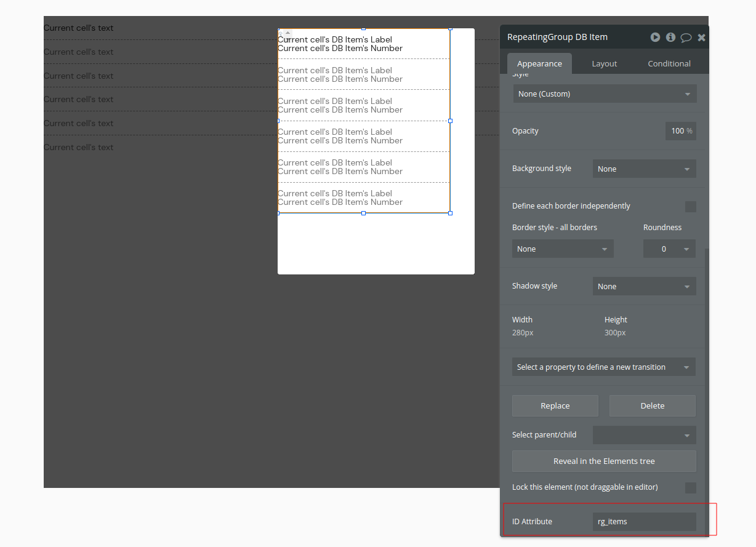Select the right-middle resize handle of repeating group
The width and height of the screenshot is (756, 547).
tap(450, 121)
